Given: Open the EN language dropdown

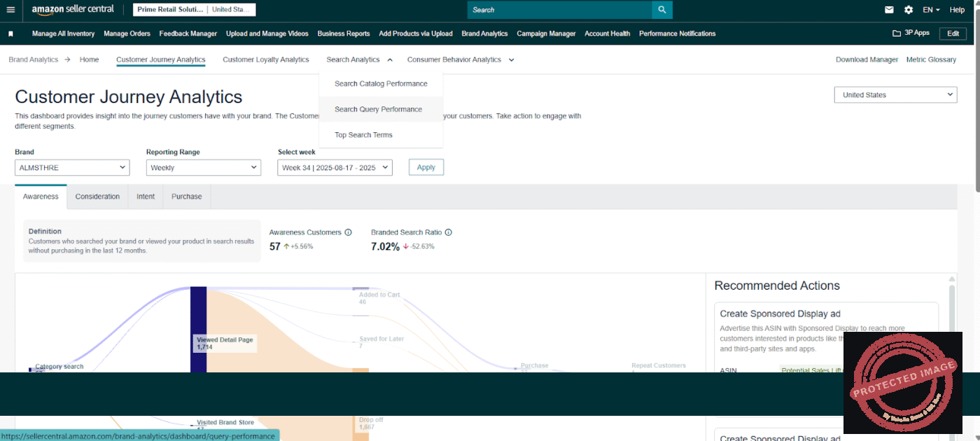Looking at the screenshot, I should [x=932, y=10].
